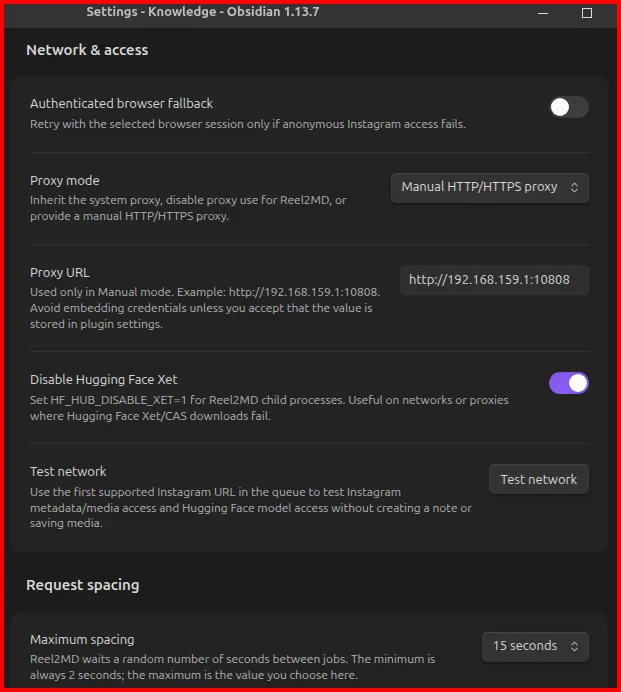This screenshot has height=692, width=621.
Task: Run the Test network button
Action: 539,479
